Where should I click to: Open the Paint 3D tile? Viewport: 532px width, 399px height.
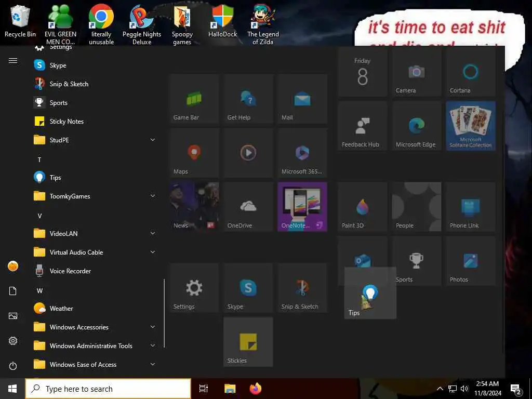click(x=362, y=207)
